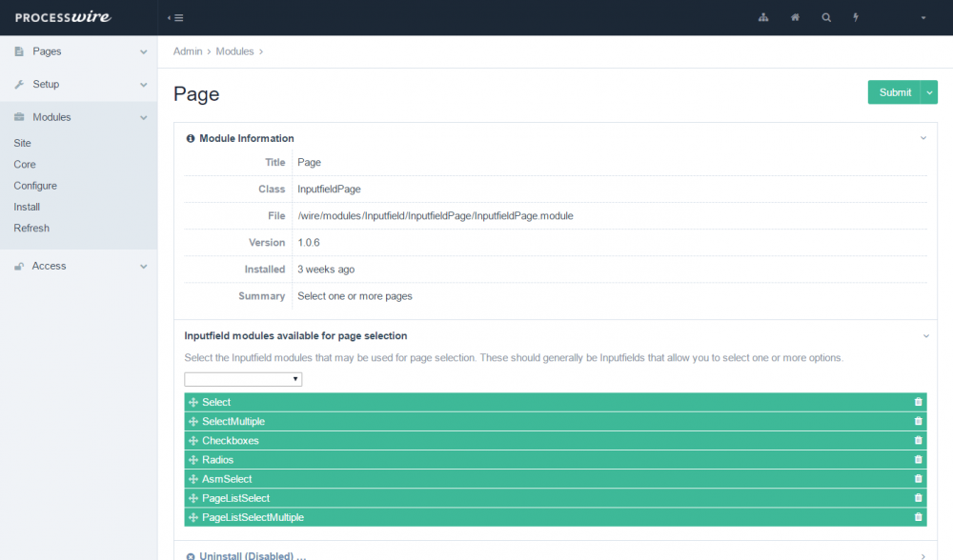Click the drag handle icon beside AsmSelect

(x=193, y=479)
